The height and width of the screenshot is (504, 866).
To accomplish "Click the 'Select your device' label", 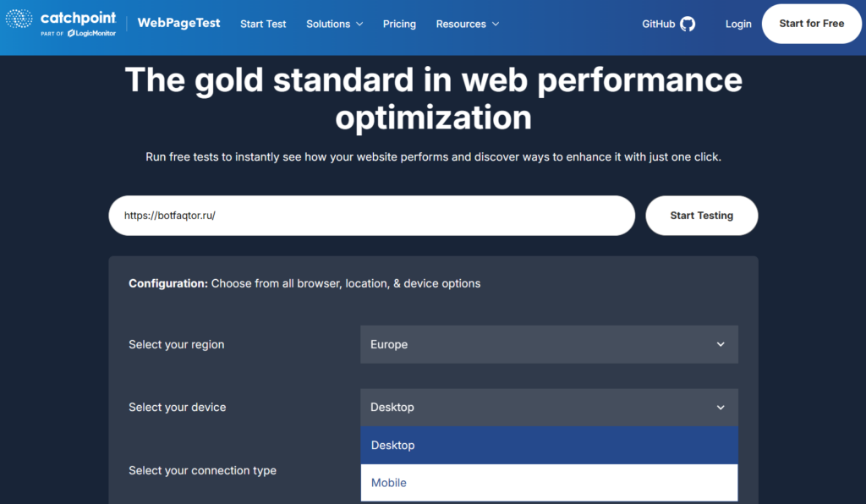I will [178, 408].
